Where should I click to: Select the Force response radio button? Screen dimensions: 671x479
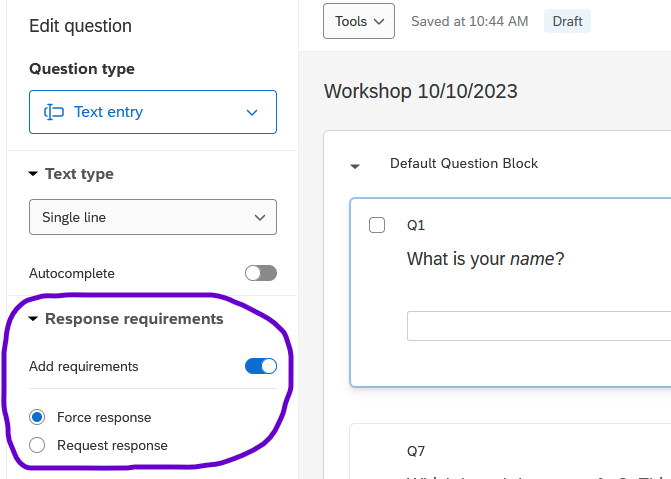[x=38, y=417]
